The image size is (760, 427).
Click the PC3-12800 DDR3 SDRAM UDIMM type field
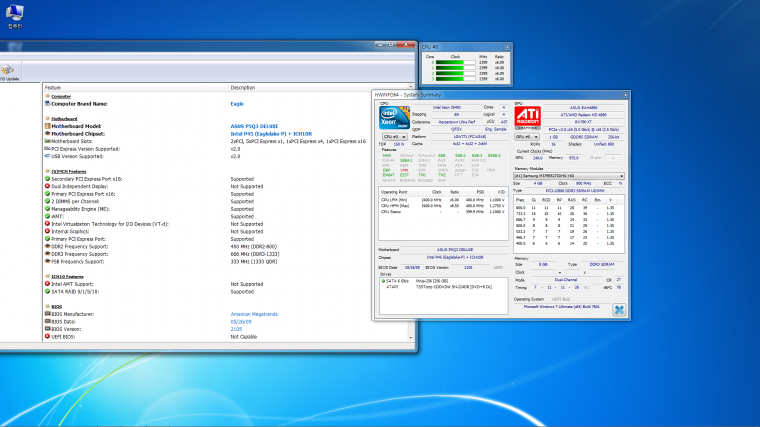[x=575, y=191]
